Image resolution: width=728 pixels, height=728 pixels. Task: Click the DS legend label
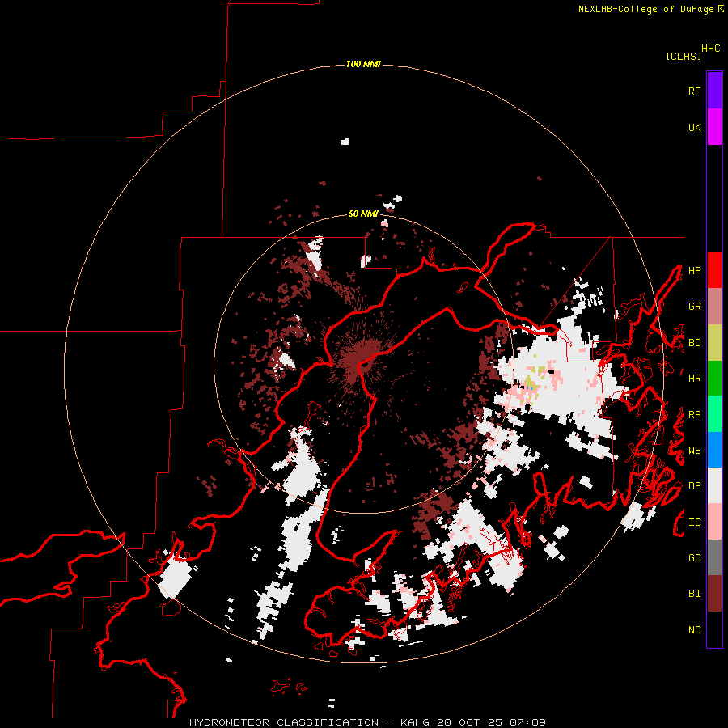pyautogui.click(x=694, y=486)
